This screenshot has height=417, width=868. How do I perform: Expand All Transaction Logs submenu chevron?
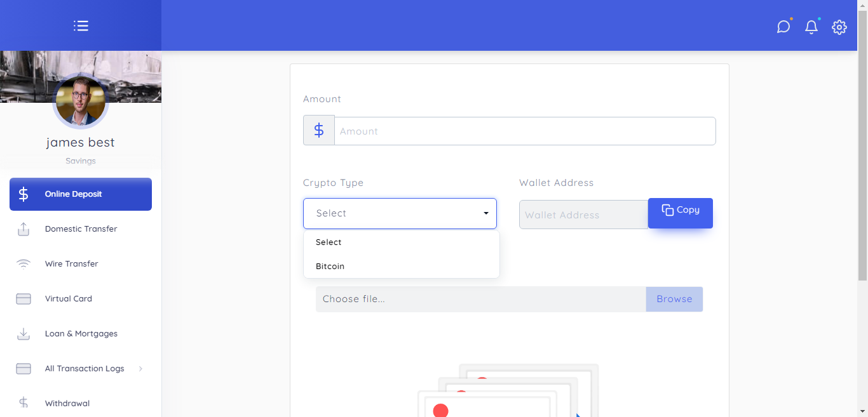(x=140, y=369)
